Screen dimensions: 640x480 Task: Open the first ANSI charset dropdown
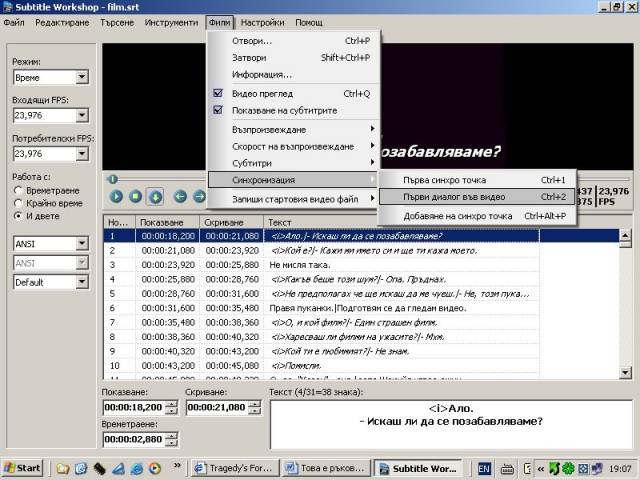(x=82, y=243)
